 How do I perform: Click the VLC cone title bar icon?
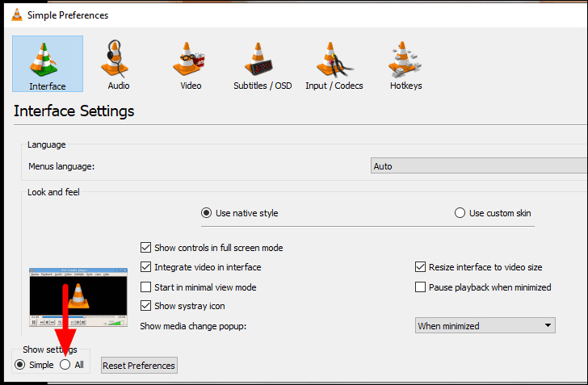(x=16, y=15)
